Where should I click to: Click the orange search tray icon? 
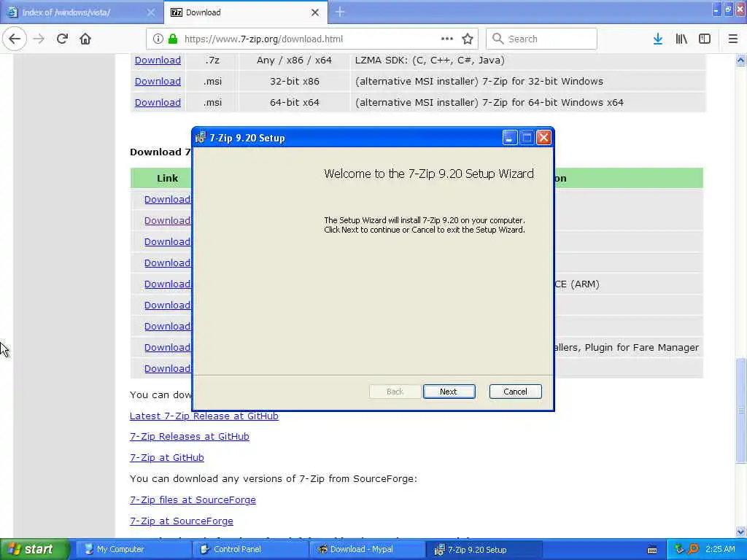693,549
